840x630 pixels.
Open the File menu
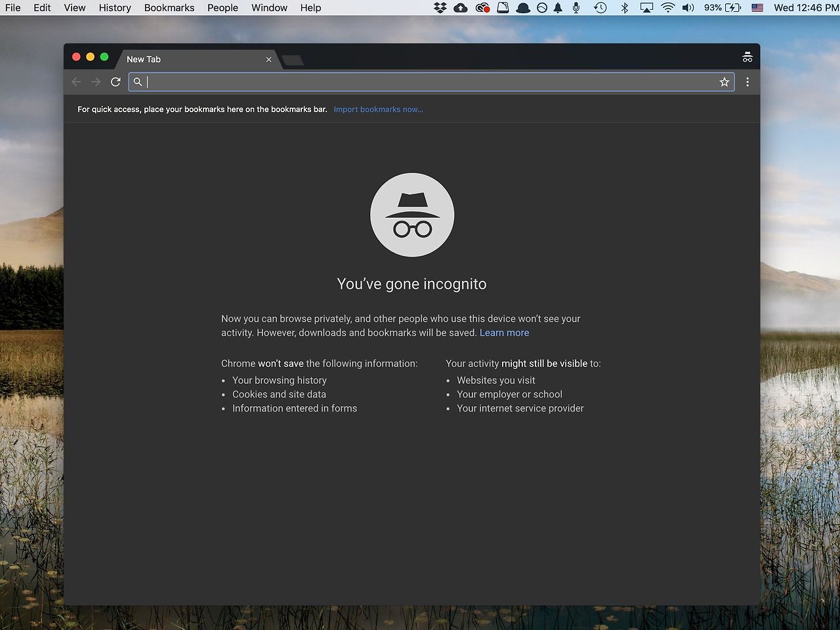(12, 8)
